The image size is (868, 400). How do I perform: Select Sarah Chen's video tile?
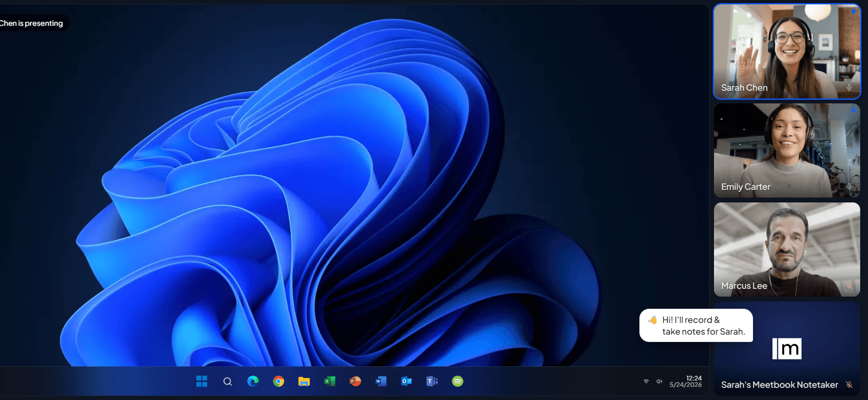click(787, 52)
